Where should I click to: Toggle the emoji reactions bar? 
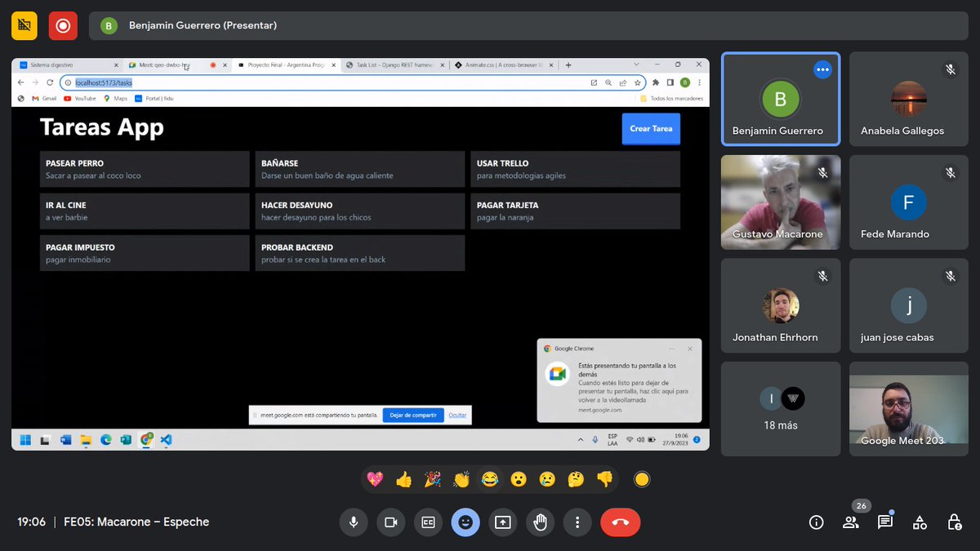pyautogui.click(x=465, y=522)
